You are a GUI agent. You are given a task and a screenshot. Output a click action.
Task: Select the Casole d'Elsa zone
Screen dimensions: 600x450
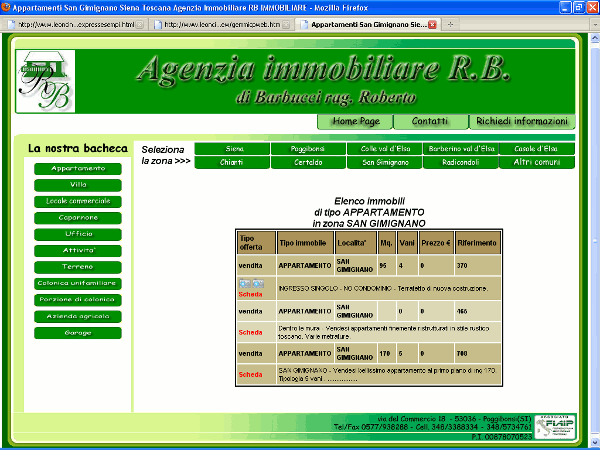pos(537,149)
